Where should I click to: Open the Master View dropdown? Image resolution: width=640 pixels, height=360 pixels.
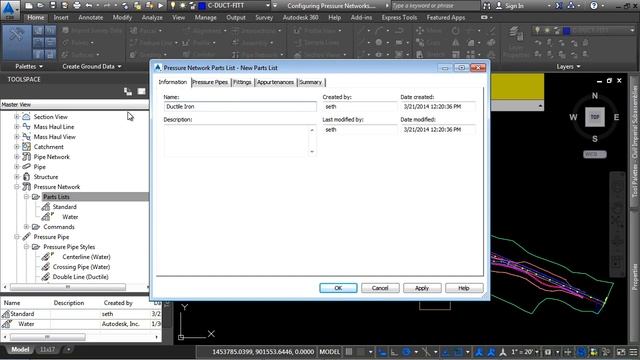pyautogui.click(x=75, y=104)
